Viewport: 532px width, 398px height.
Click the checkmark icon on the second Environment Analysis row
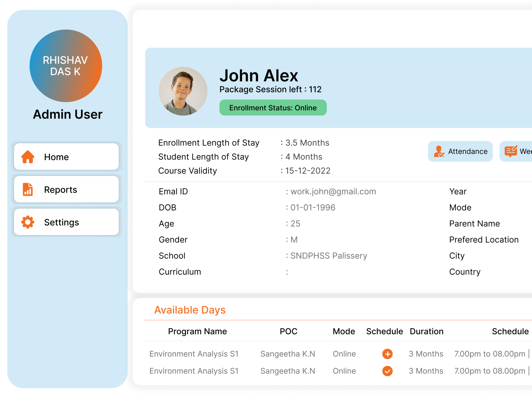387,371
